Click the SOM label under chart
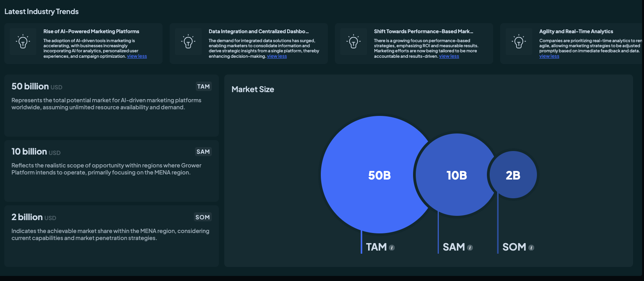This screenshot has height=281, width=644. pos(514,247)
